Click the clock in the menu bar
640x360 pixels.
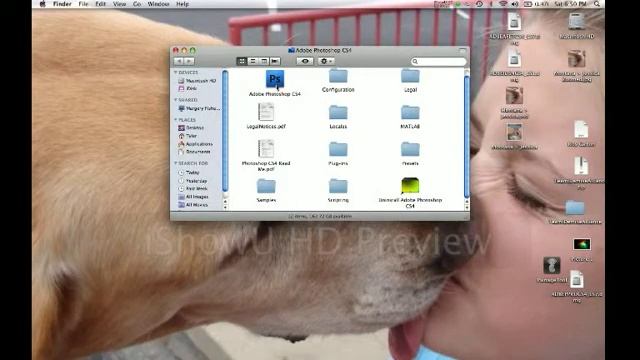570,4
